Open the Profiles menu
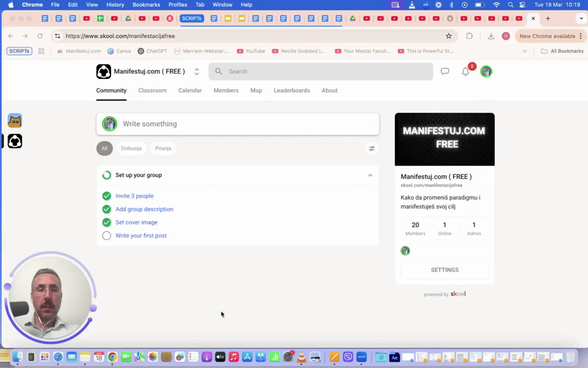The height and width of the screenshot is (368, 588). (x=178, y=5)
